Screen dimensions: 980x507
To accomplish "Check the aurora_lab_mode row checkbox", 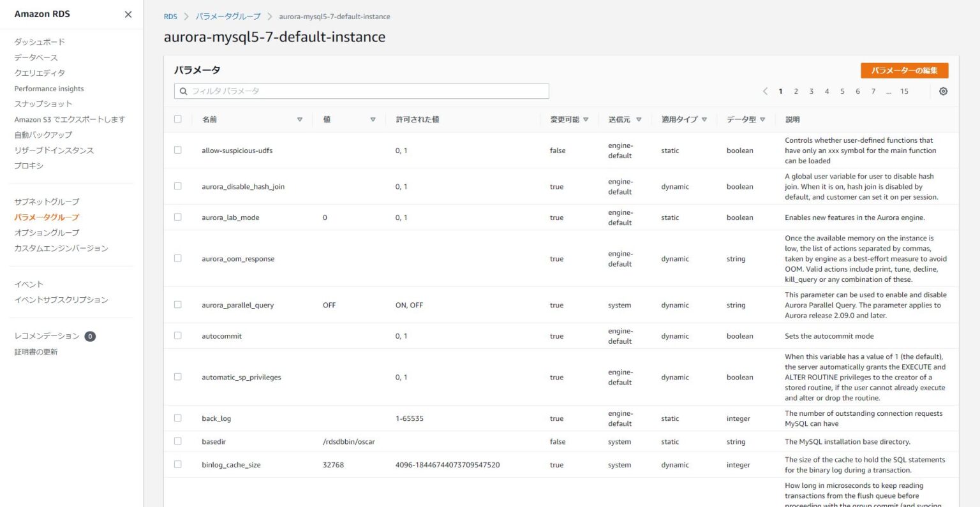I will click(178, 217).
